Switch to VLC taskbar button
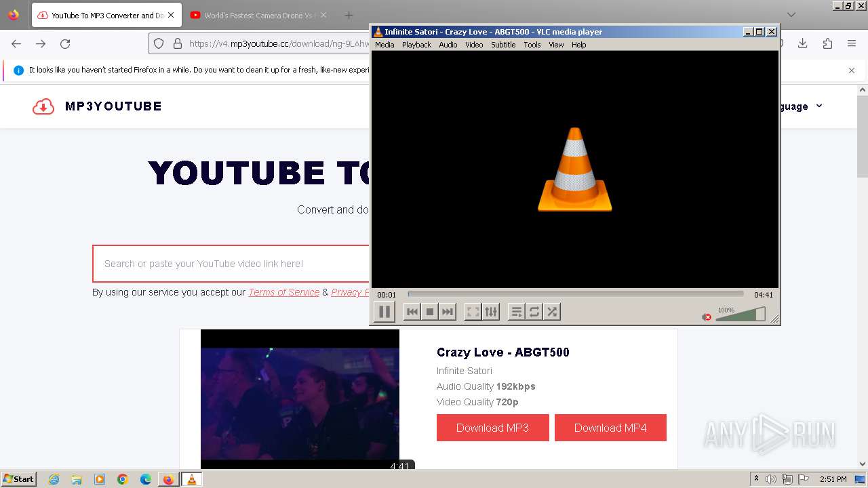 [191, 479]
